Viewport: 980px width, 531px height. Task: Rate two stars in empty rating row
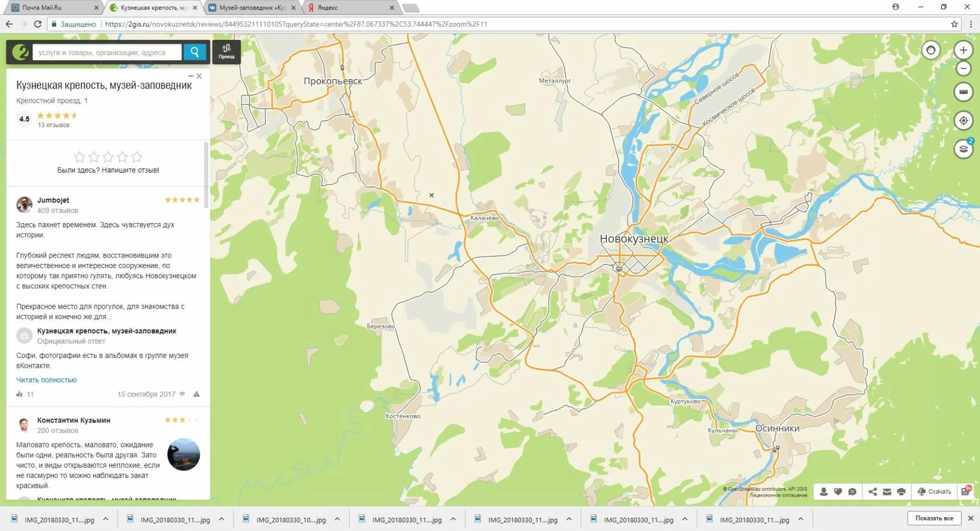(x=94, y=157)
